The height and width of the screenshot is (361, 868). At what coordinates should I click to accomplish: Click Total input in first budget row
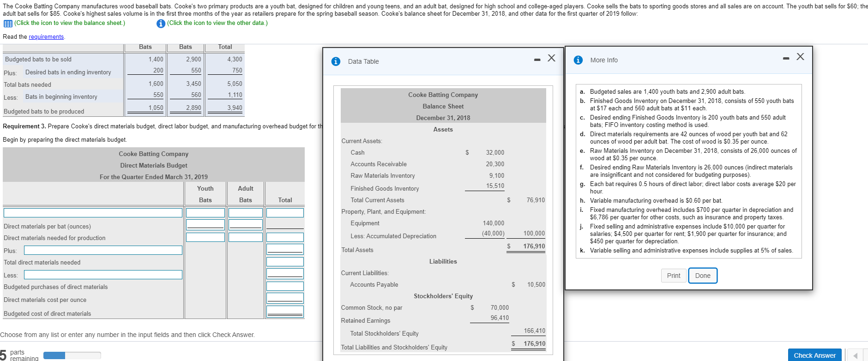click(285, 213)
